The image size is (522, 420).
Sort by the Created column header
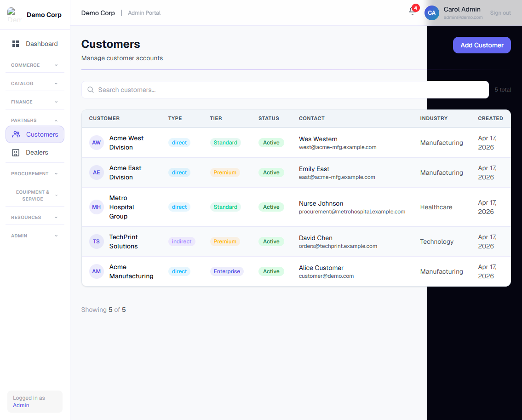pyautogui.click(x=490, y=118)
